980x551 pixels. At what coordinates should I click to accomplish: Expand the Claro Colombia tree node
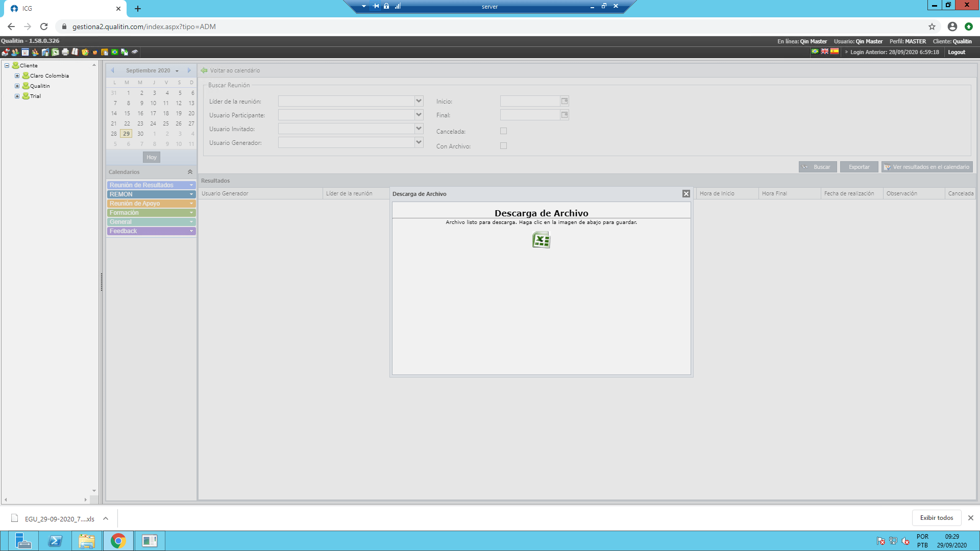17,76
